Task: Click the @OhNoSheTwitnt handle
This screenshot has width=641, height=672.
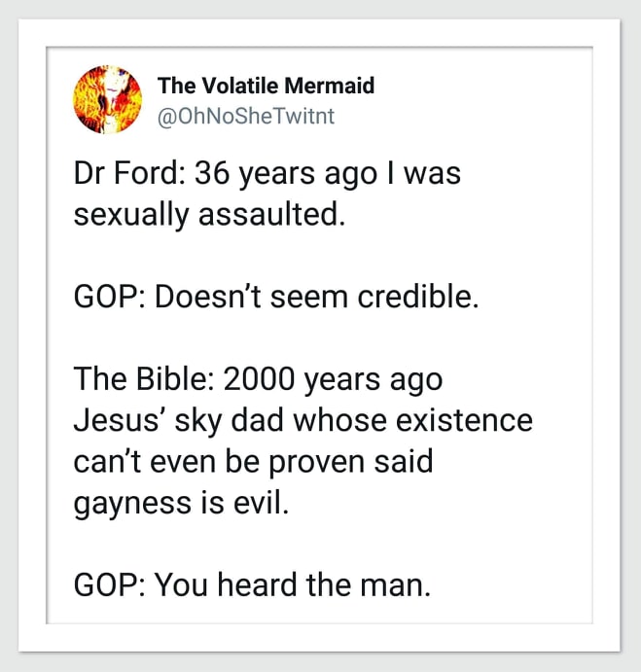Action: [x=245, y=117]
